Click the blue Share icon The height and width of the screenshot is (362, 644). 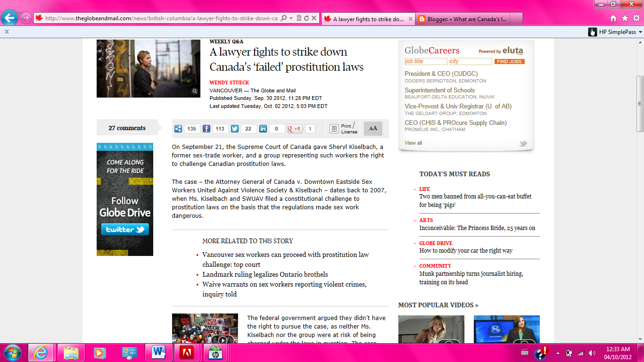[178, 129]
